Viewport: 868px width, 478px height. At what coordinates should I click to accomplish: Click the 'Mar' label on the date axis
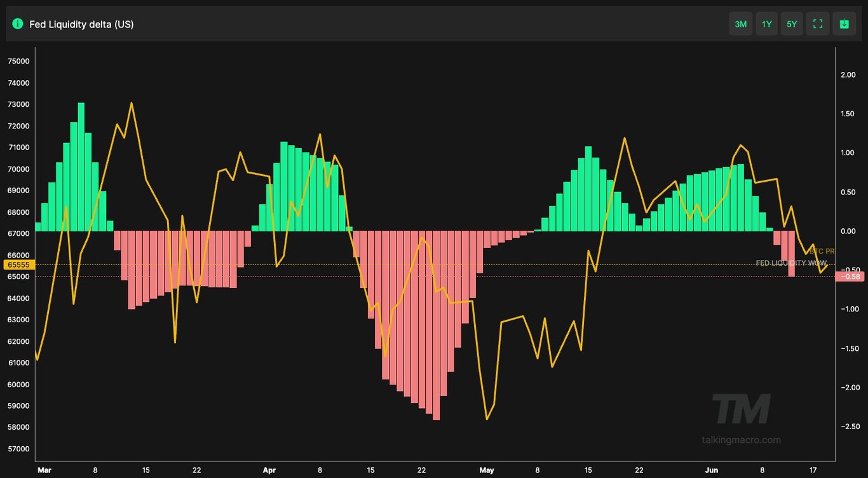(x=44, y=470)
